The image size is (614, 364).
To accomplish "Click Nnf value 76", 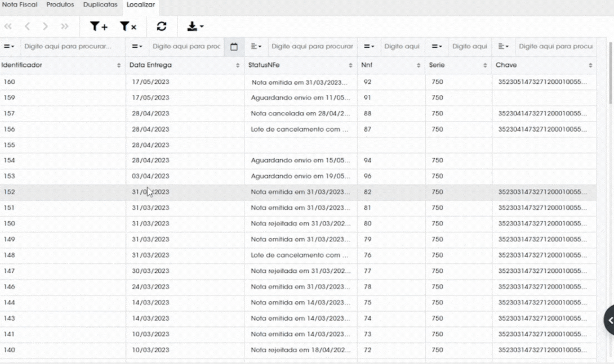I will point(367,255).
